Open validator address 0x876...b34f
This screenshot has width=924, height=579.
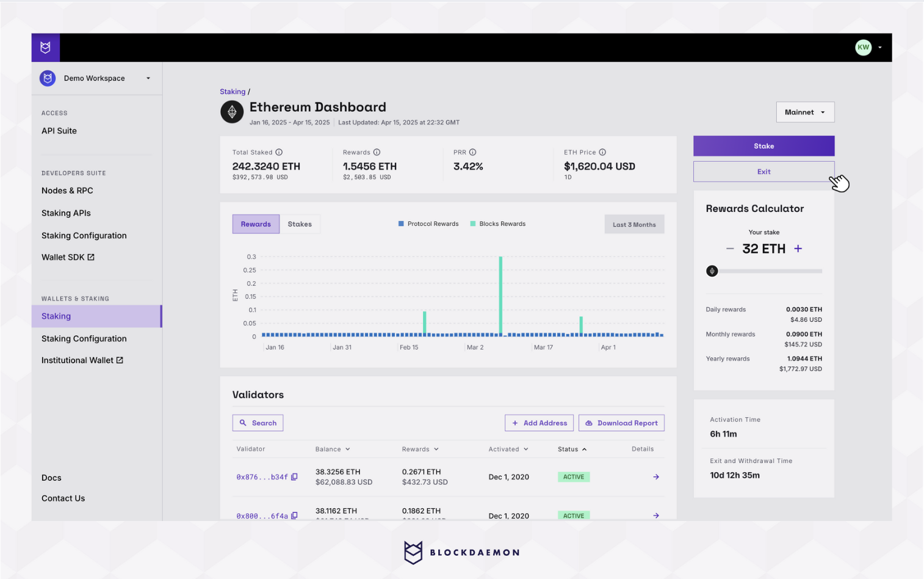click(x=262, y=477)
